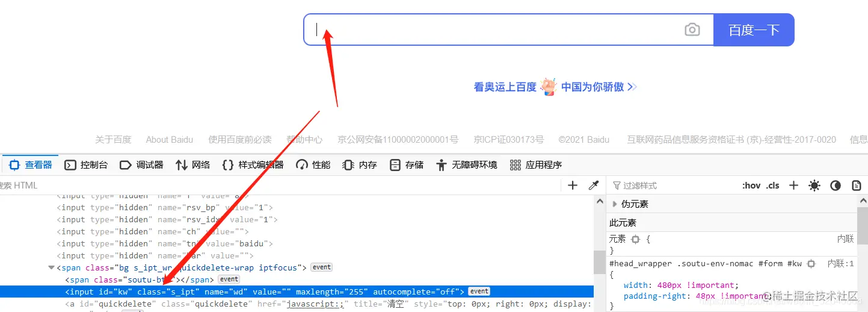Image resolution: width=868 pixels, height=312 pixels.
Task: Click the ©2021 Baidu footer text
Action: 584,140
